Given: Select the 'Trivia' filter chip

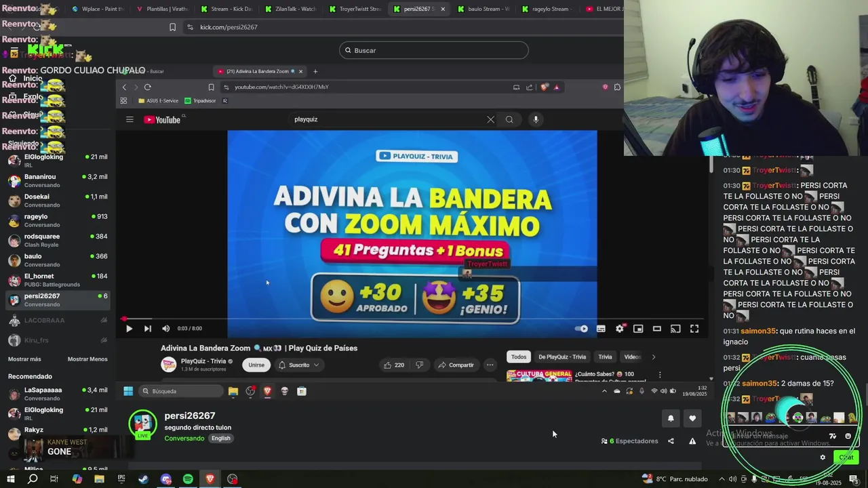Looking at the screenshot, I should point(605,357).
